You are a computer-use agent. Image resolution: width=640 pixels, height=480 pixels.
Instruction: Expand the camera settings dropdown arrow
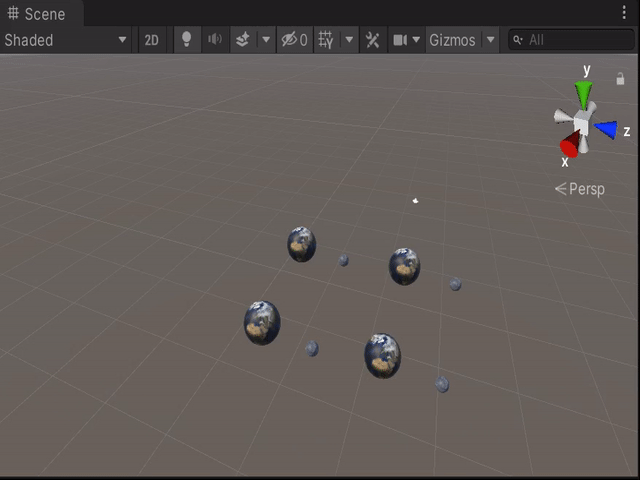tap(416, 40)
